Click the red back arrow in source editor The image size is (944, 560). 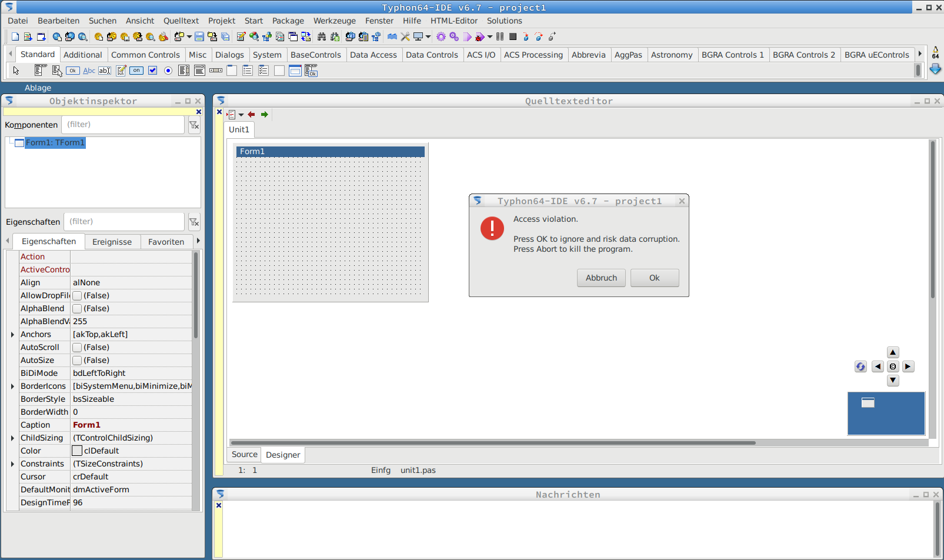[252, 115]
